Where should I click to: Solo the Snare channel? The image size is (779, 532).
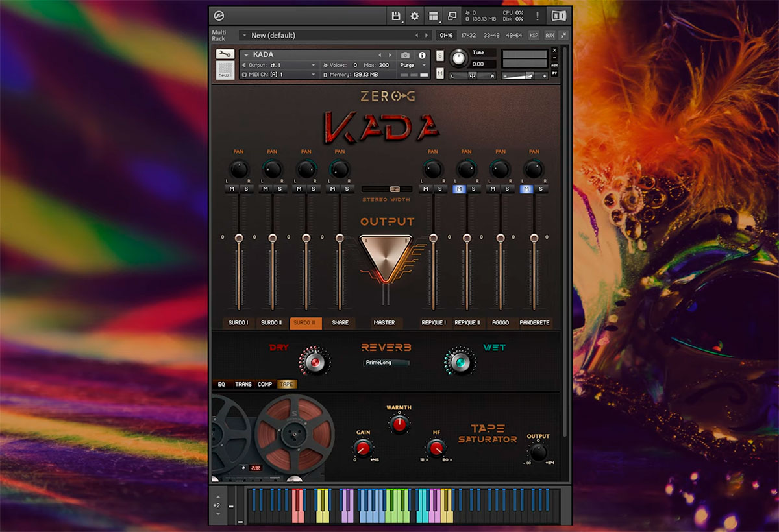click(347, 189)
